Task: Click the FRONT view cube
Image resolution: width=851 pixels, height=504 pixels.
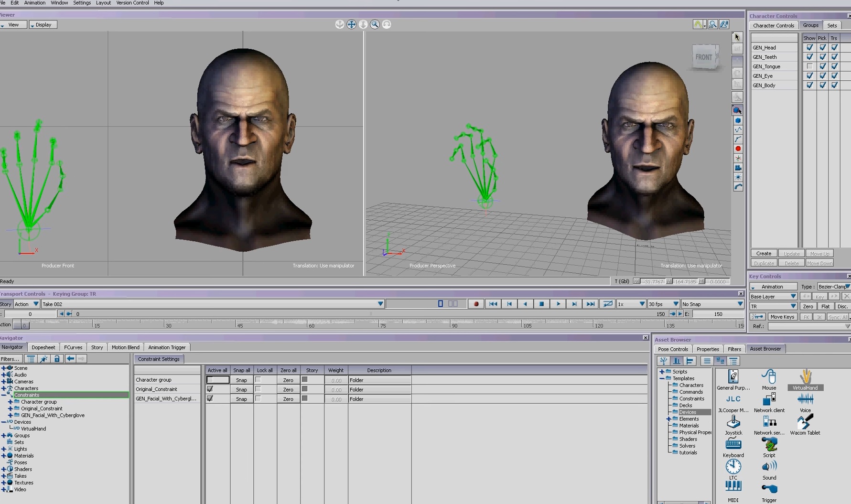Action: coord(705,57)
